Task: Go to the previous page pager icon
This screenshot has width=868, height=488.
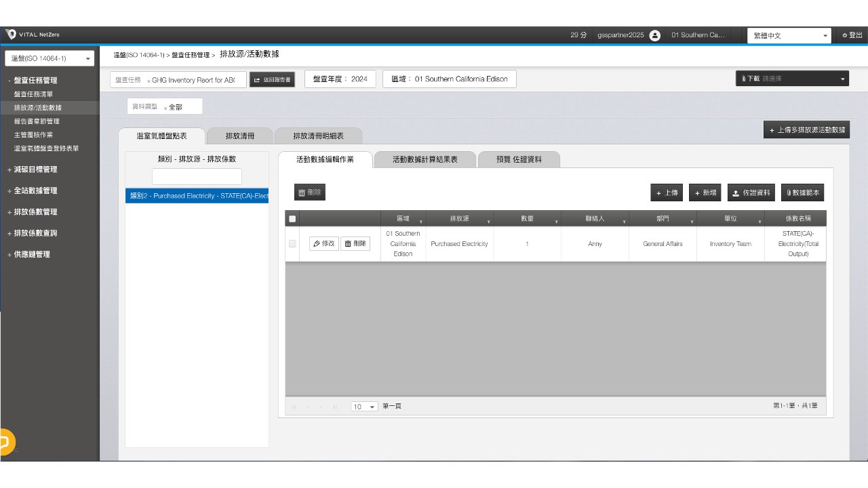Action: (x=308, y=407)
